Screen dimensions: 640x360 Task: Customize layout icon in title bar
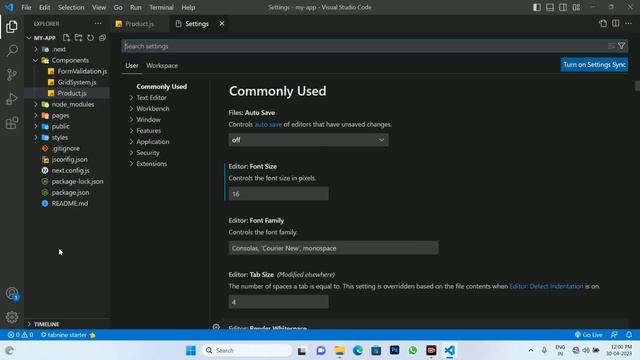coord(576,7)
